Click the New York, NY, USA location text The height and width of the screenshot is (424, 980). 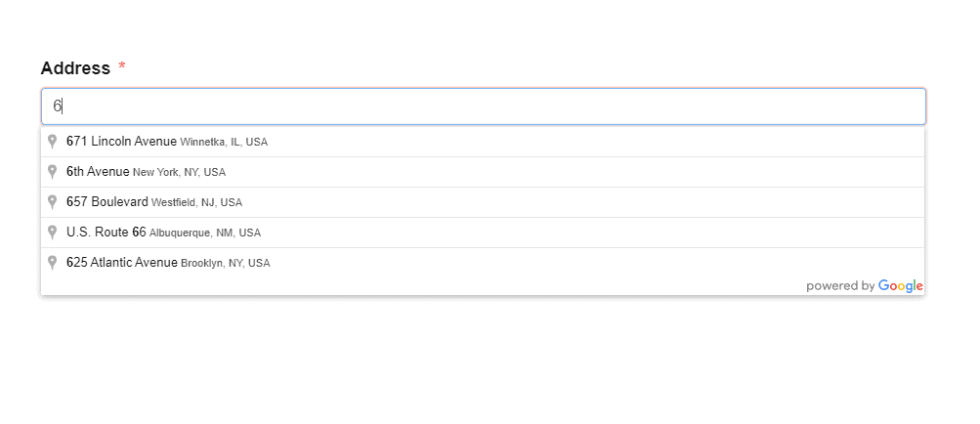pos(179,173)
